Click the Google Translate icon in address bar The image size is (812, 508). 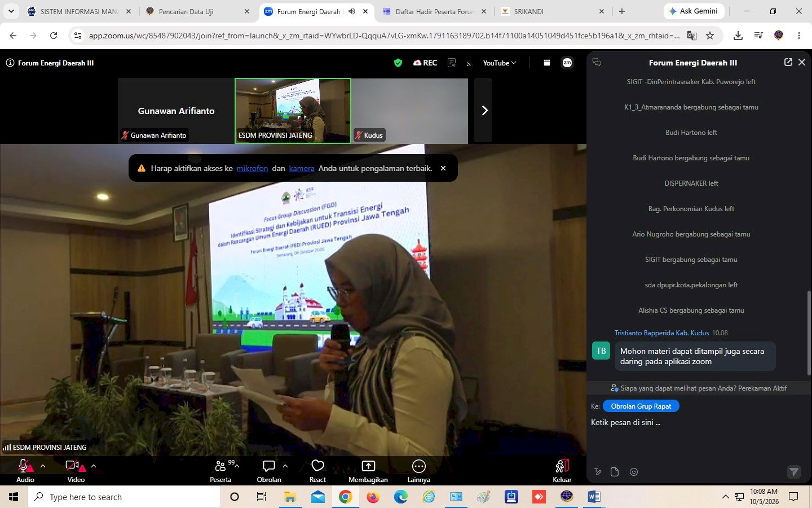[692, 36]
